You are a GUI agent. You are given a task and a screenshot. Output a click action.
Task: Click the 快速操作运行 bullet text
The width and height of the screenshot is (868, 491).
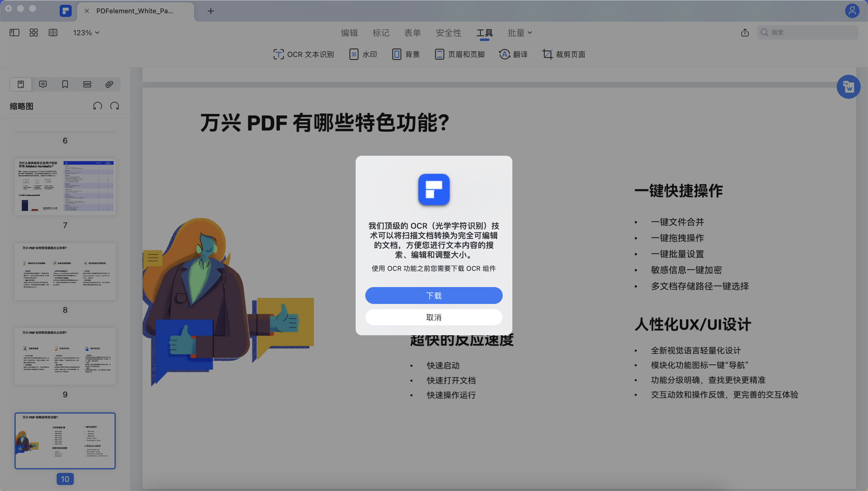tap(451, 395)
